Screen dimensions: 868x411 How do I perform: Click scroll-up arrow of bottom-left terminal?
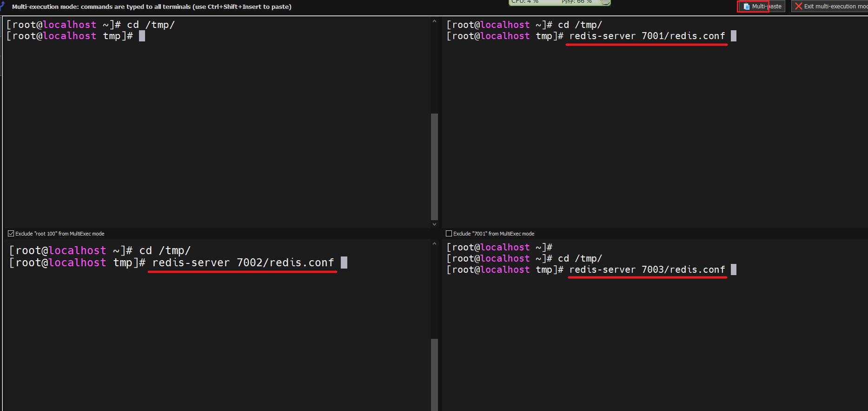pyautogui.click(x=434, y=243)
